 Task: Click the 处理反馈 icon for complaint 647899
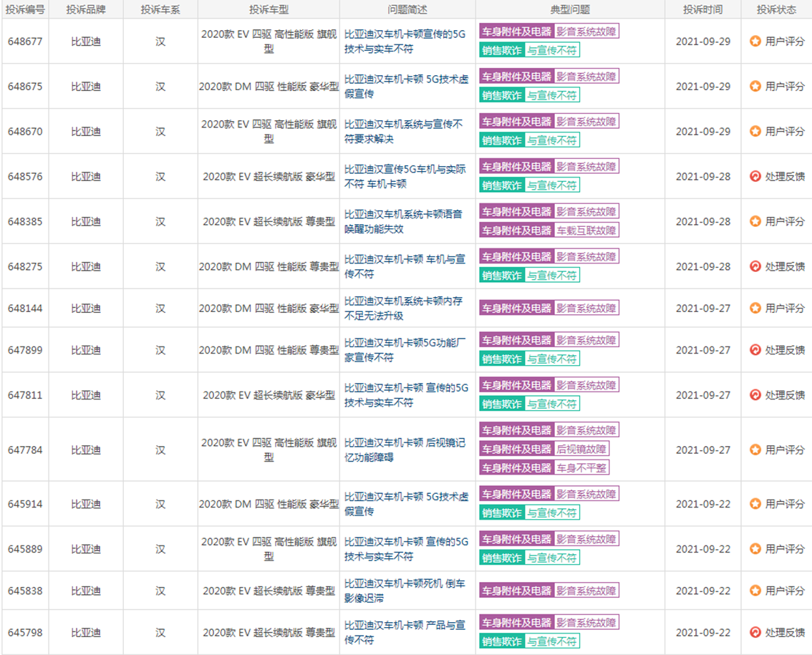pos(755,350)
